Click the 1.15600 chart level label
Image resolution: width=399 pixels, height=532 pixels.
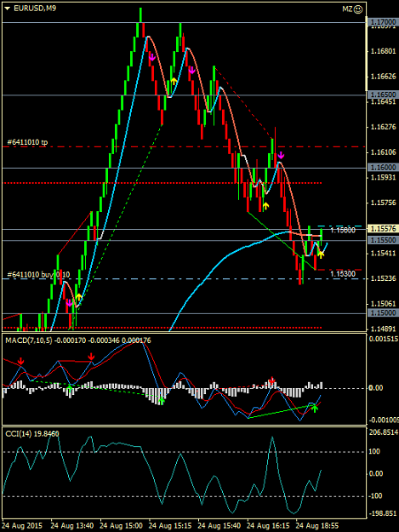coord(343,231)
